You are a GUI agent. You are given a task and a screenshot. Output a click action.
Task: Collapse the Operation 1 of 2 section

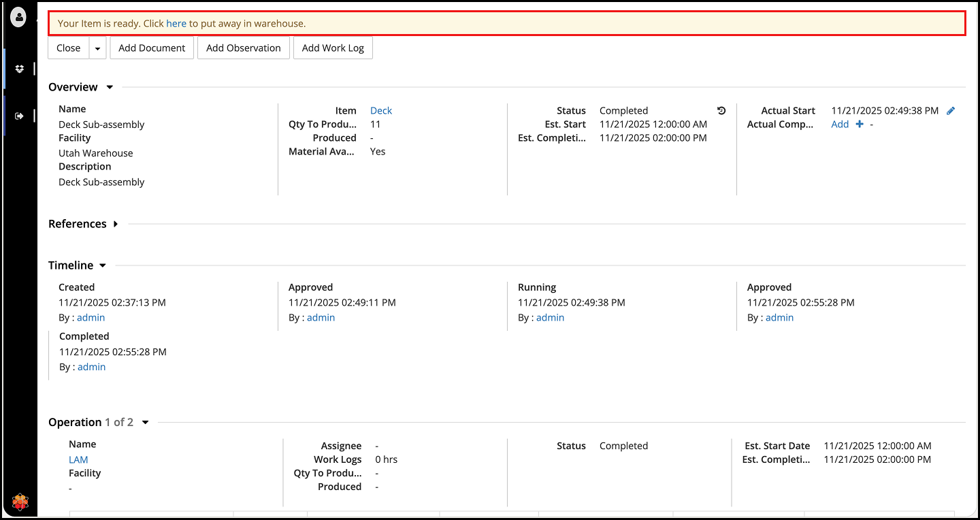pyautogui.click(x=145, y=423)
